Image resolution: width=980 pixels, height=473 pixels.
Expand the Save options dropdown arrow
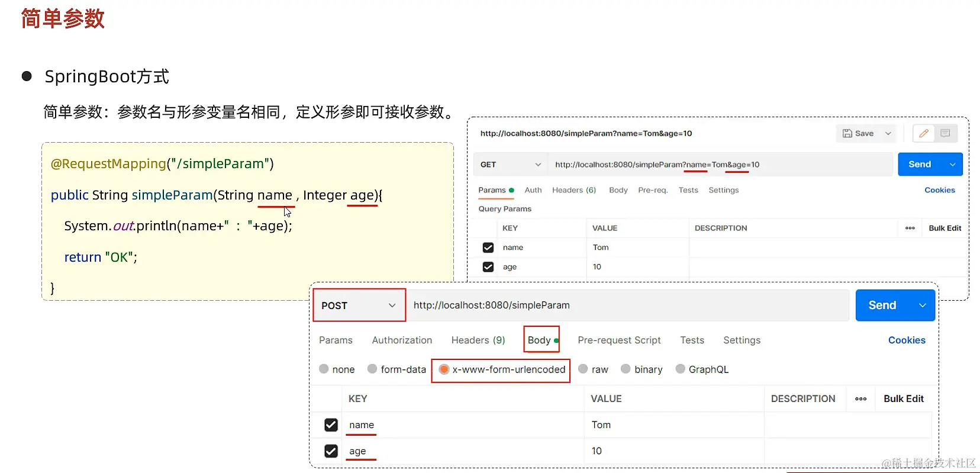coord(888,133)
